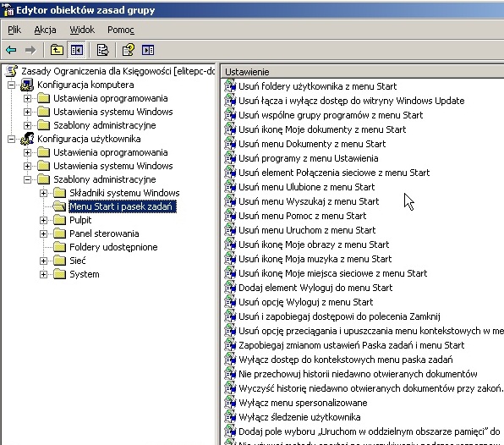Select 'Wyczyść historię niedawno otwieranych dokumentów'

pyautogui.click(x=370, y=388)
